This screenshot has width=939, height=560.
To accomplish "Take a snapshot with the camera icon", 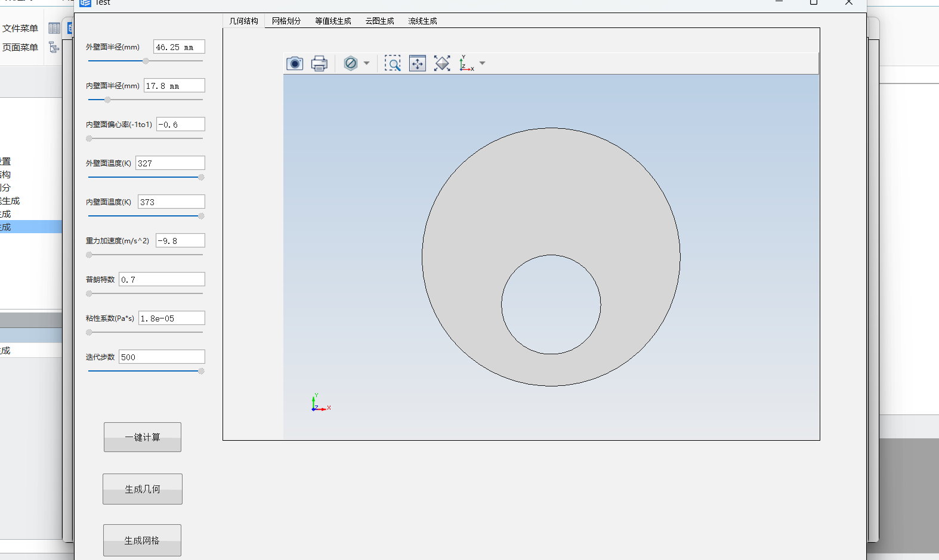I will [295, 63].
